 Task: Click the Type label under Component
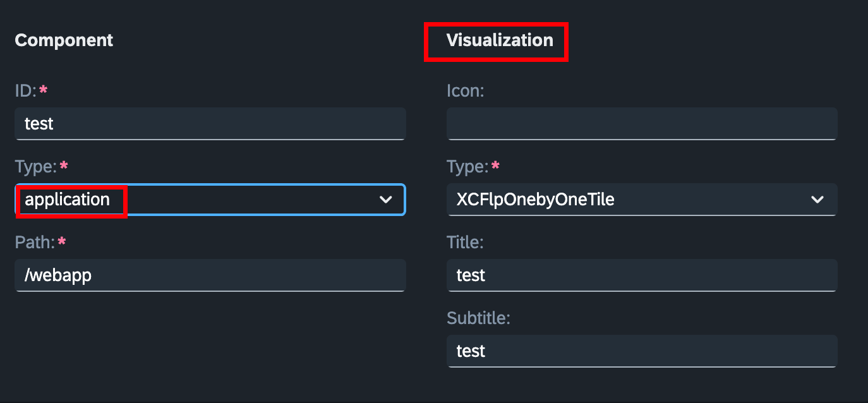pyautogui.click(x=36, y=167)
